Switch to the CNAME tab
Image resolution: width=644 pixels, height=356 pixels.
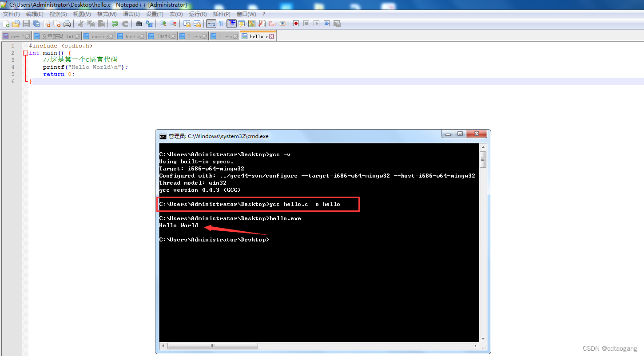162,36
